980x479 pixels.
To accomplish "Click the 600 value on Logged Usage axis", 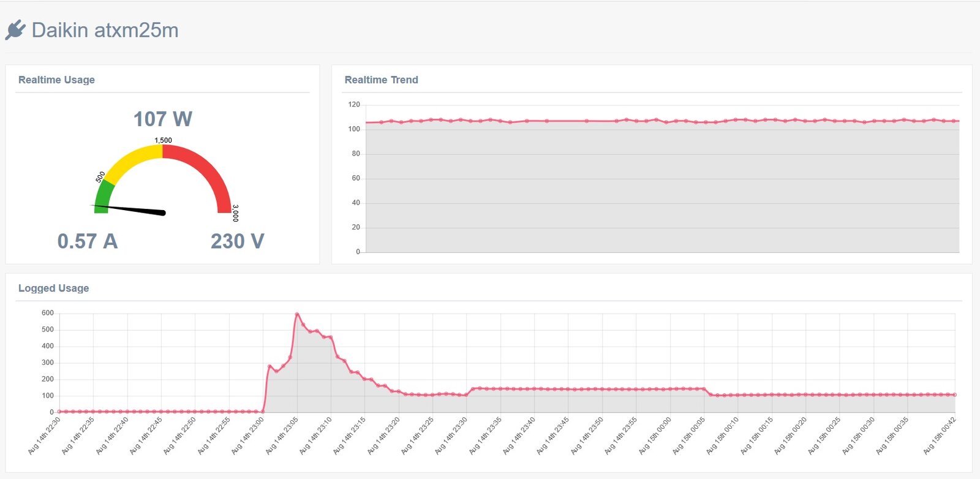I will (48, 313).
